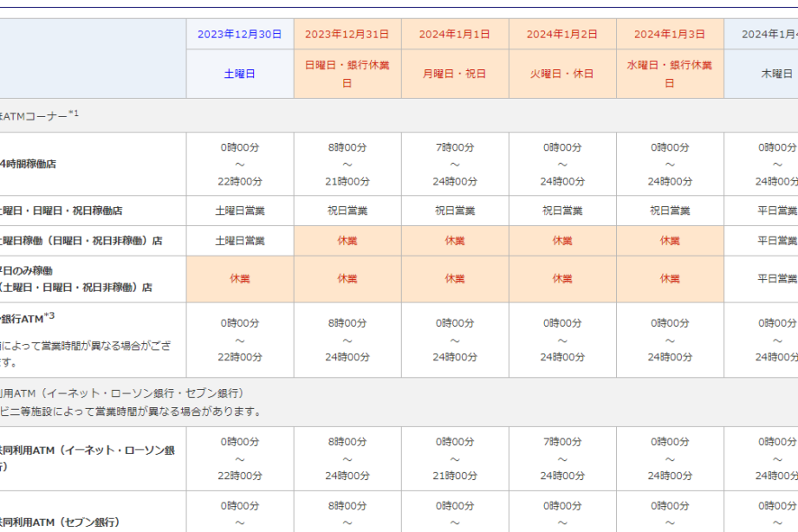
Task: Click the 2023年12月30日 date header
Action: tap(240, 35)
